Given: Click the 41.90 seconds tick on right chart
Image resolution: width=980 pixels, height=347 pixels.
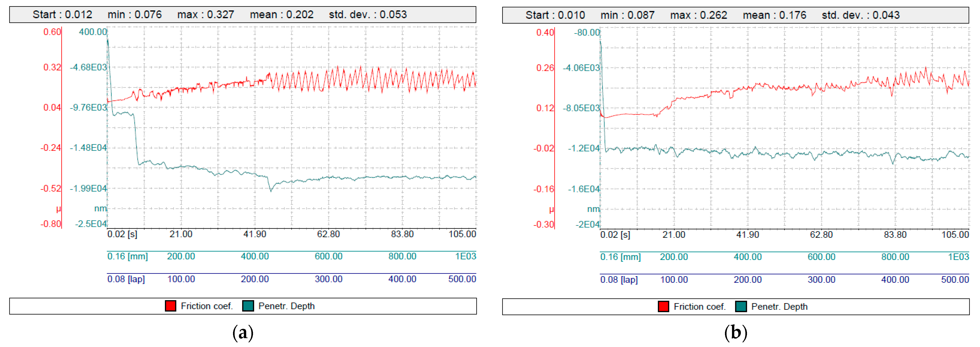Looking at the screenshot, I should click(747, 235).
